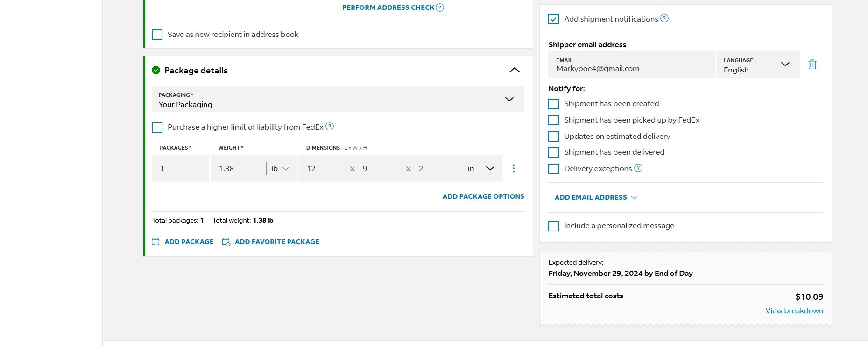Viewport: 868px width, 346px height.
Task: Open help icon beside Add shipment notifications
Action: point(664,18)
